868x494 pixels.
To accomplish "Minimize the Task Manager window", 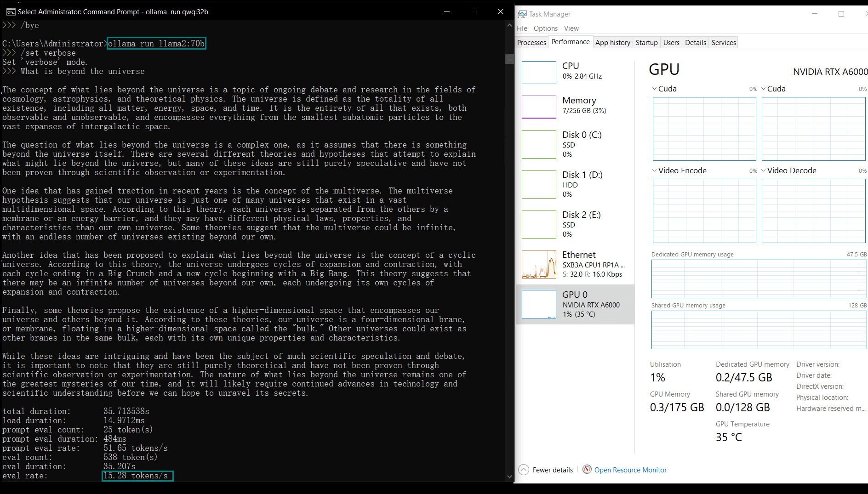I will [x=815, y=14].
